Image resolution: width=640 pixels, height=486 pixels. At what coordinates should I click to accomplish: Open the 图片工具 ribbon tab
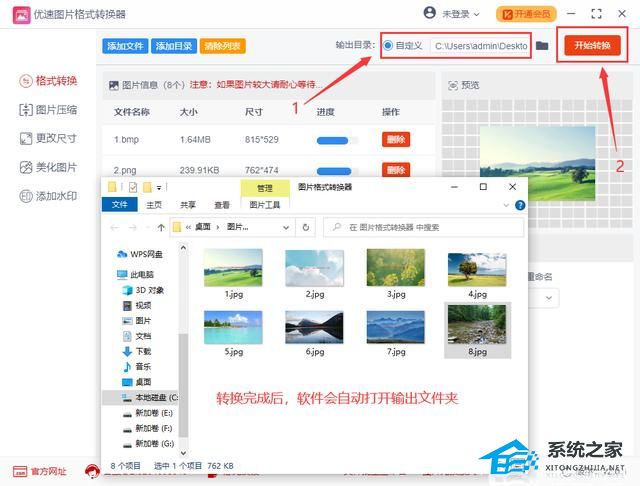(264, 204)
